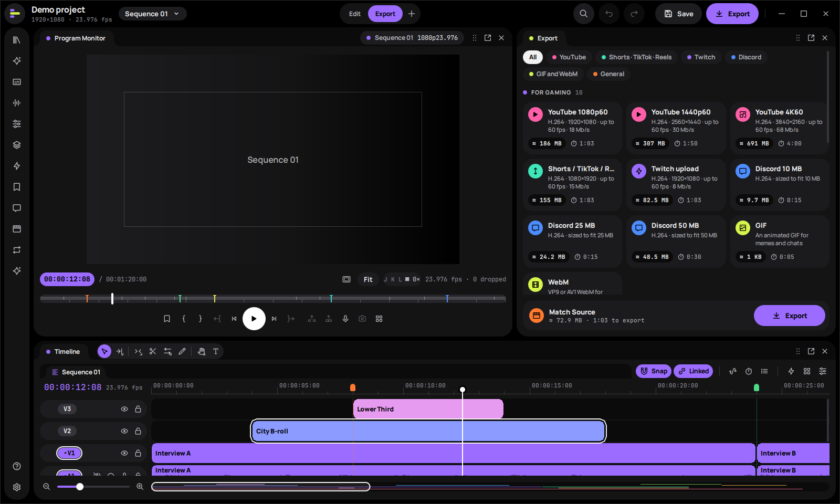
Task: Filter presets by Shorts·TikTok·Reels
Action: 637,57
